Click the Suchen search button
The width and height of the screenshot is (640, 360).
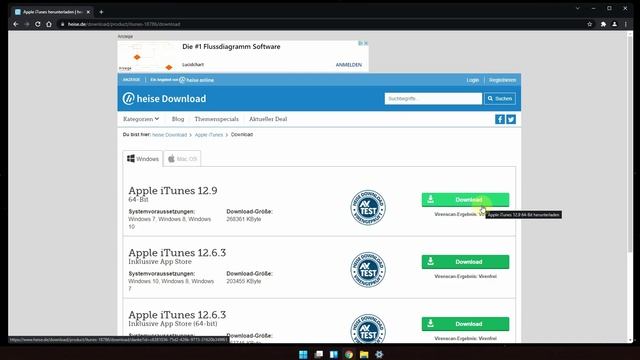pyautogui.click(x=500, y=98)
